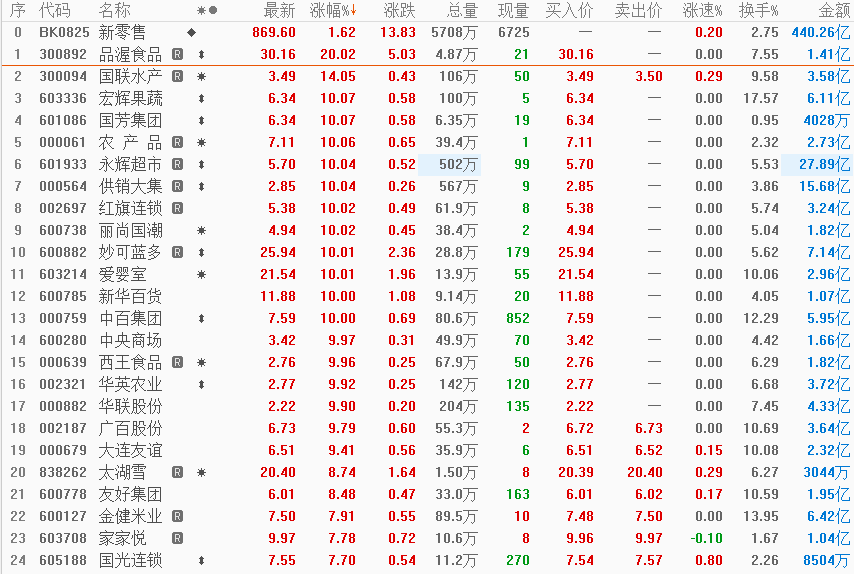This screenshot has width=854, height=574.
Task: Click the 17.57 turnover value
Action: [761, 99]
